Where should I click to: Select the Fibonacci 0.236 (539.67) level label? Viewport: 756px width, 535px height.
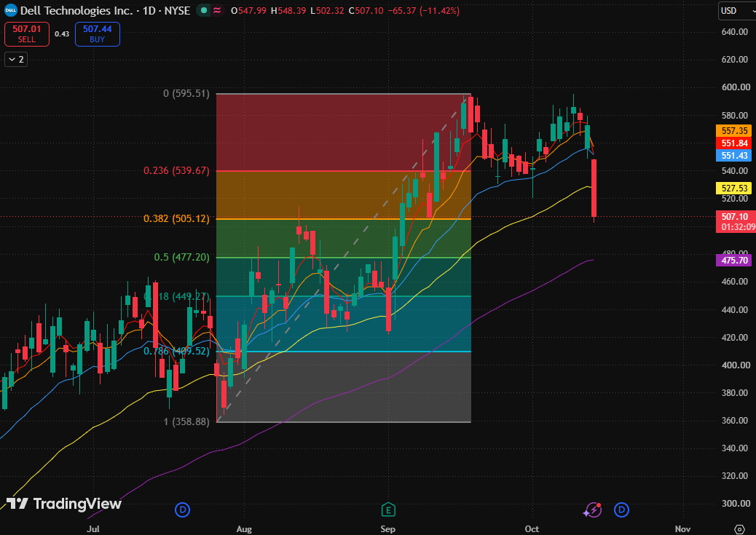176,170
